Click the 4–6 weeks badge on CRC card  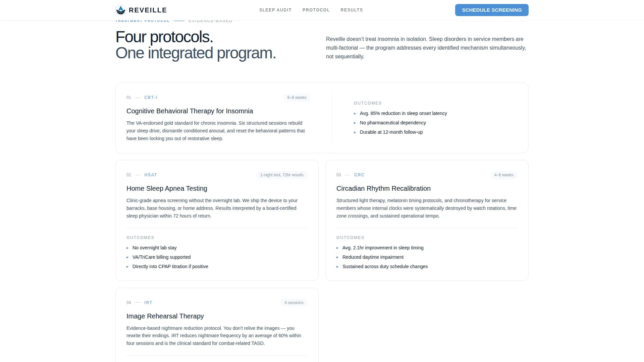(504, 175)
